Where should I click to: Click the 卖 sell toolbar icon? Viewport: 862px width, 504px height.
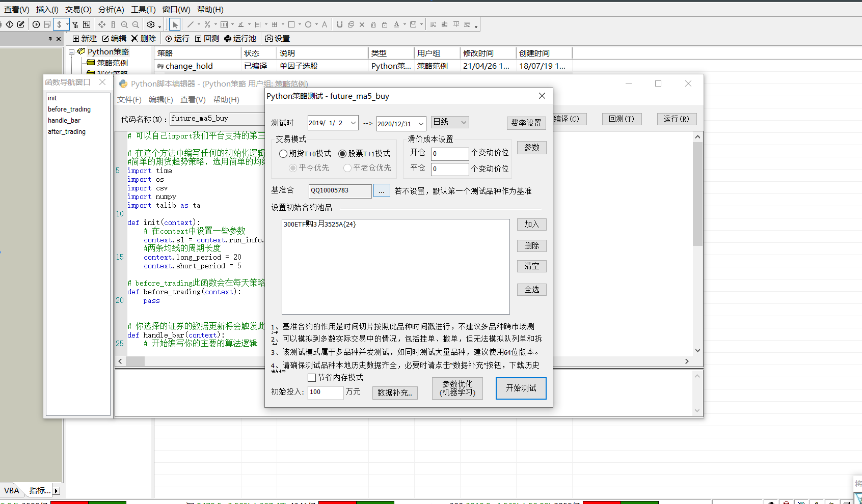(x=445, y=24)
